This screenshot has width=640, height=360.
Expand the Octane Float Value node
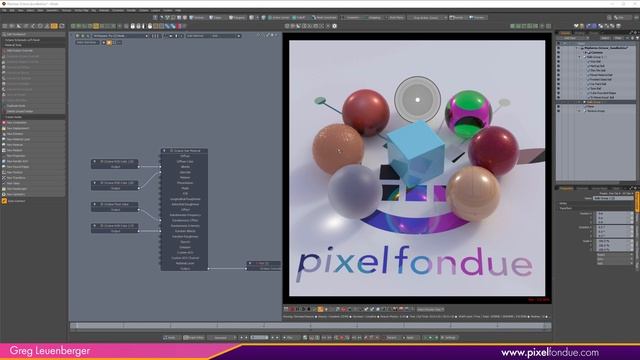coord(95,204)
